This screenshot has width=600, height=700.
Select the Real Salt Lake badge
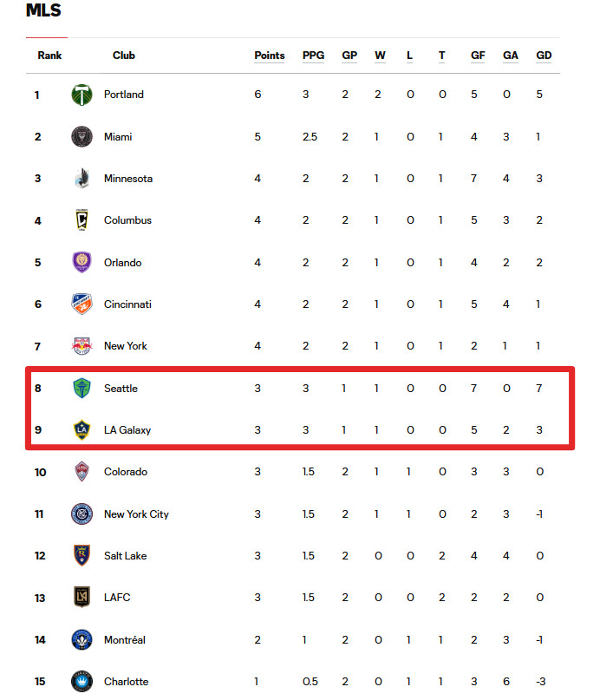click(x=82, y=555)
